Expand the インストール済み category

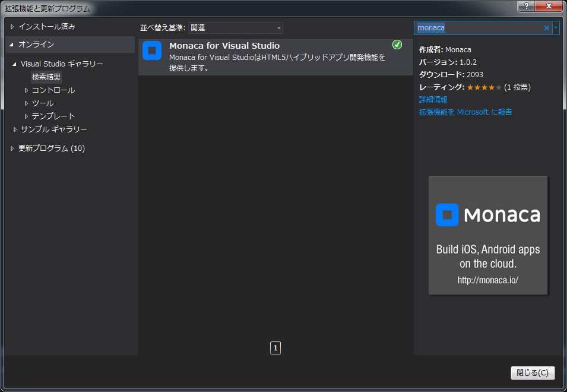(x=12, y=27)
